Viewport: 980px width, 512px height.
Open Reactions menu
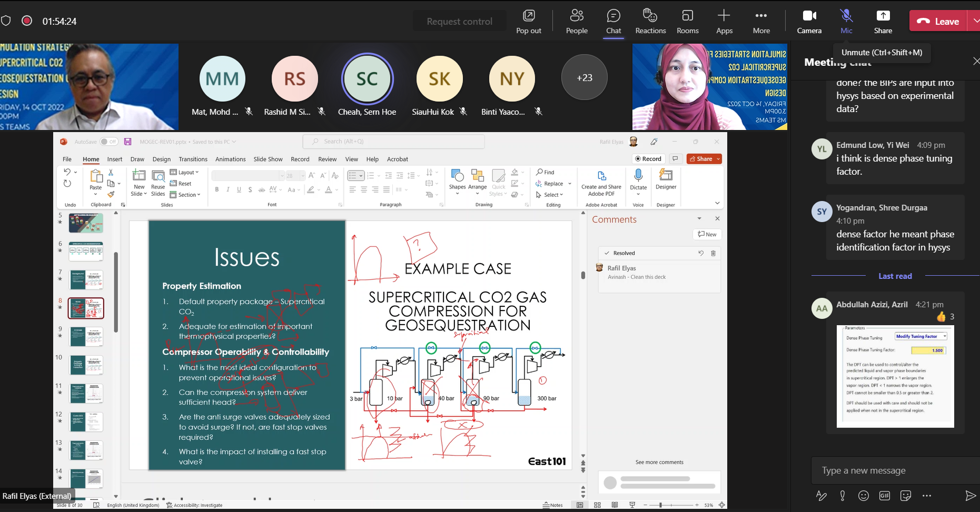click(650, 22)
